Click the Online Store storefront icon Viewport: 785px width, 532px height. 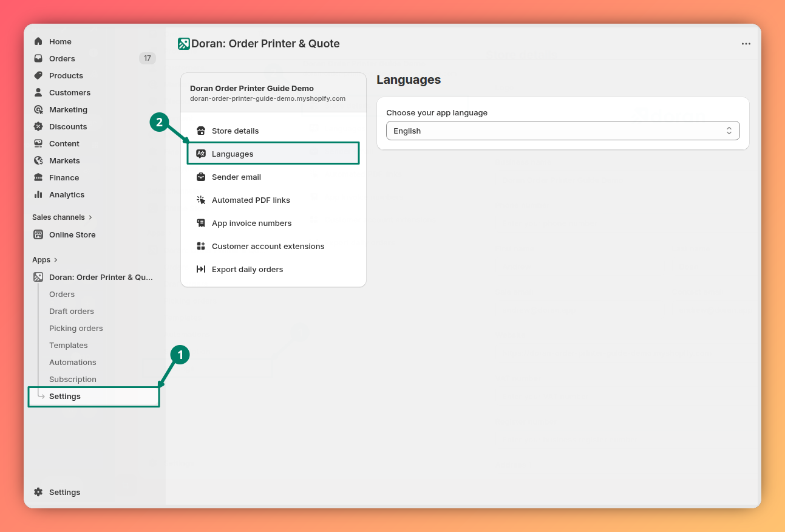[x=38, y=234]
